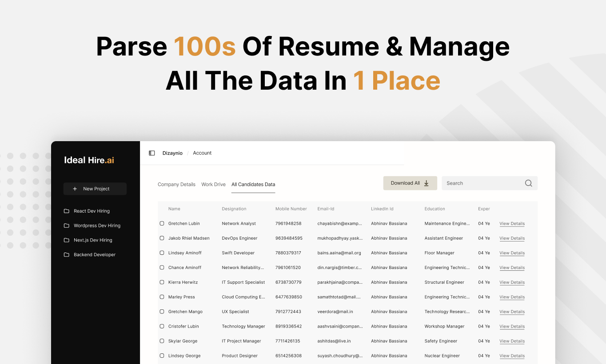
Task: Click email veerdora@mail.in
Action: coord(335,312)
